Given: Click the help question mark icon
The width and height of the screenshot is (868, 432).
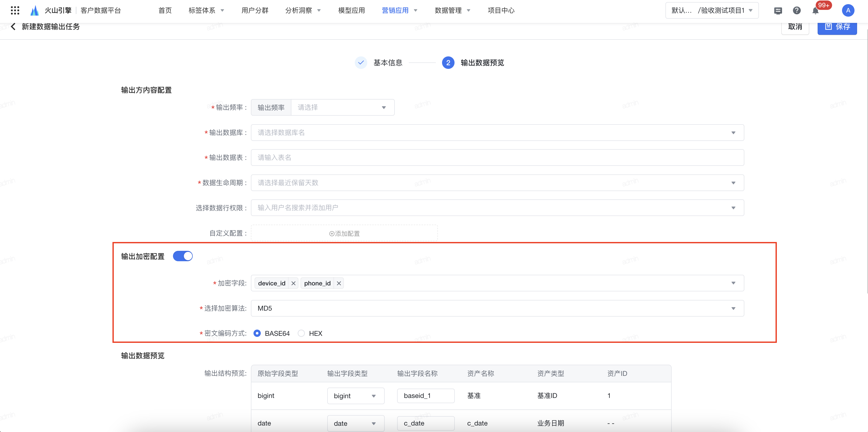Looking at the screenshot, I should [797, 11].
